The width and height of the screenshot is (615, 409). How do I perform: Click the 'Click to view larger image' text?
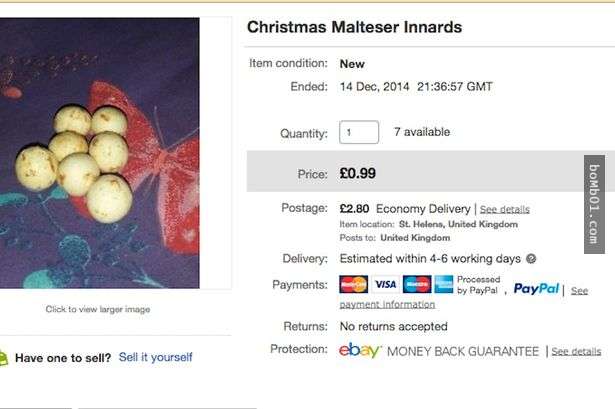click(98, 310)
